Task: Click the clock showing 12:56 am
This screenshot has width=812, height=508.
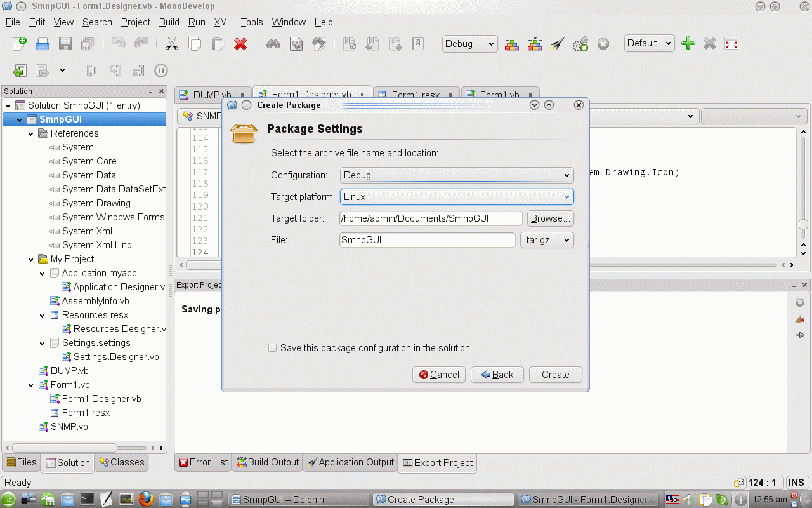Action: coord(771,499)
